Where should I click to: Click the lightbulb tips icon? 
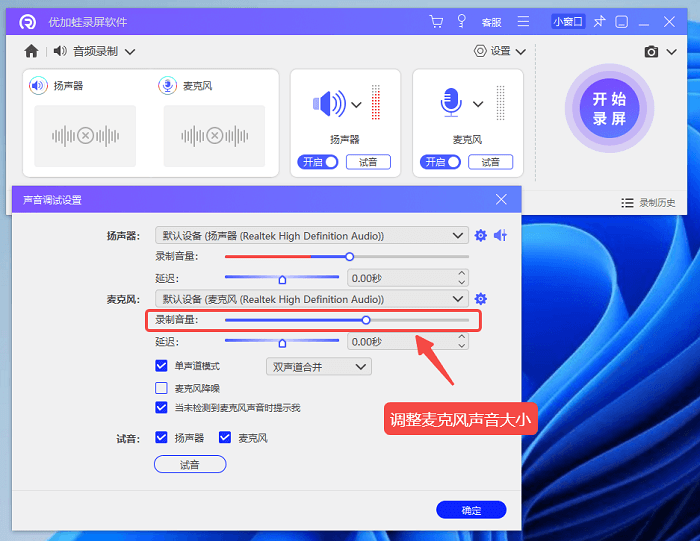point(462,21)
